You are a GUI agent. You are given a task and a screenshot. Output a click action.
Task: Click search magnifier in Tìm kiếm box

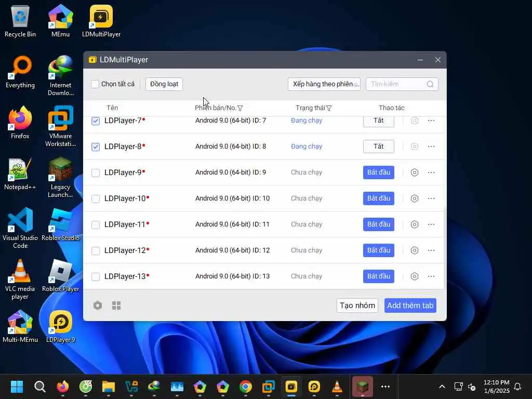point(430,84)
